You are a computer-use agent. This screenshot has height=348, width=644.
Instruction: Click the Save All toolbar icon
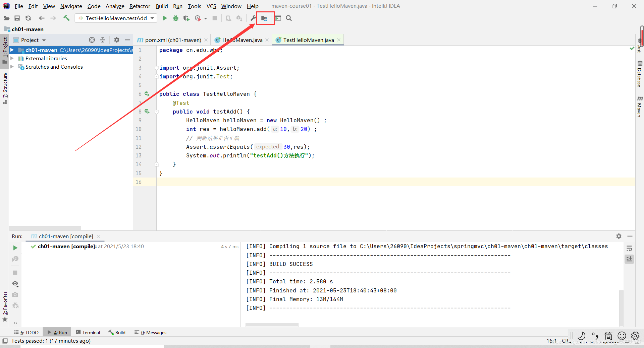[x=17, y=18]
